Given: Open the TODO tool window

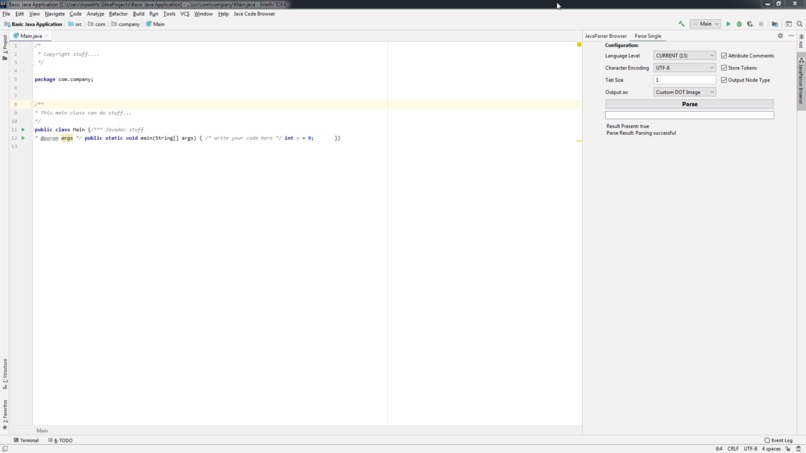Looking at the screenshot, I should pyautogui.click(x=61, y=440).
